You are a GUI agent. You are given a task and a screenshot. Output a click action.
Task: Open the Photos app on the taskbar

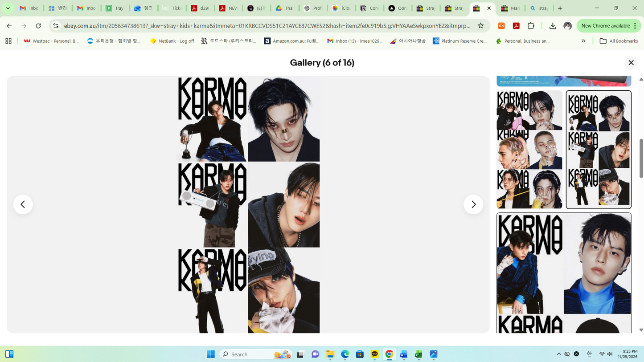[x=433, y=354]
